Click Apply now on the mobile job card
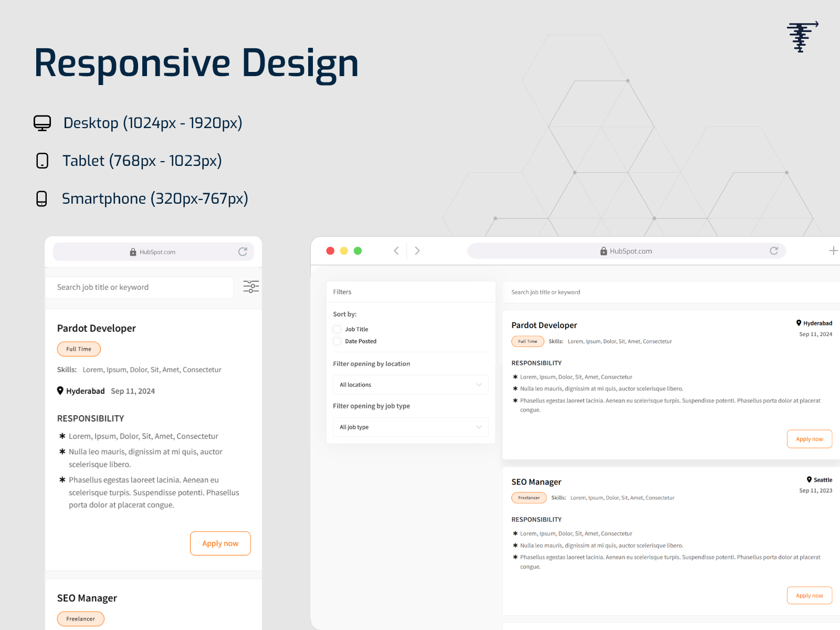 220,543
